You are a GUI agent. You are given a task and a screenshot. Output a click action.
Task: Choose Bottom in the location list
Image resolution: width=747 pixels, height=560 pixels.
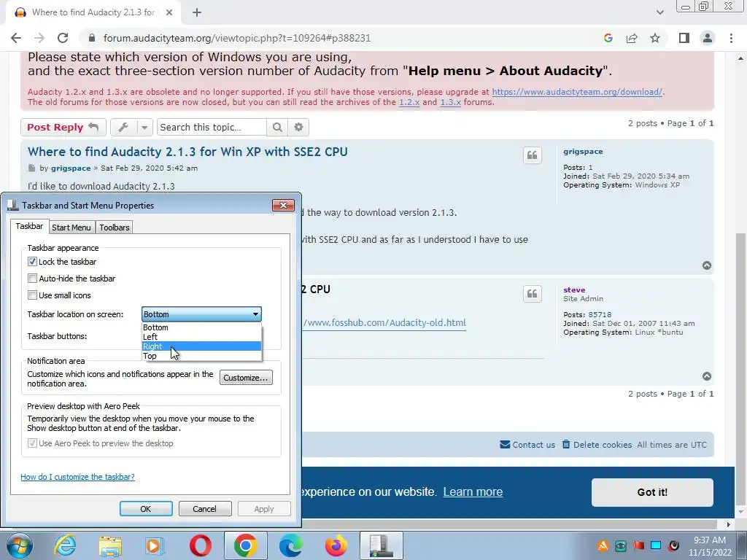click(x=201, y=327)
